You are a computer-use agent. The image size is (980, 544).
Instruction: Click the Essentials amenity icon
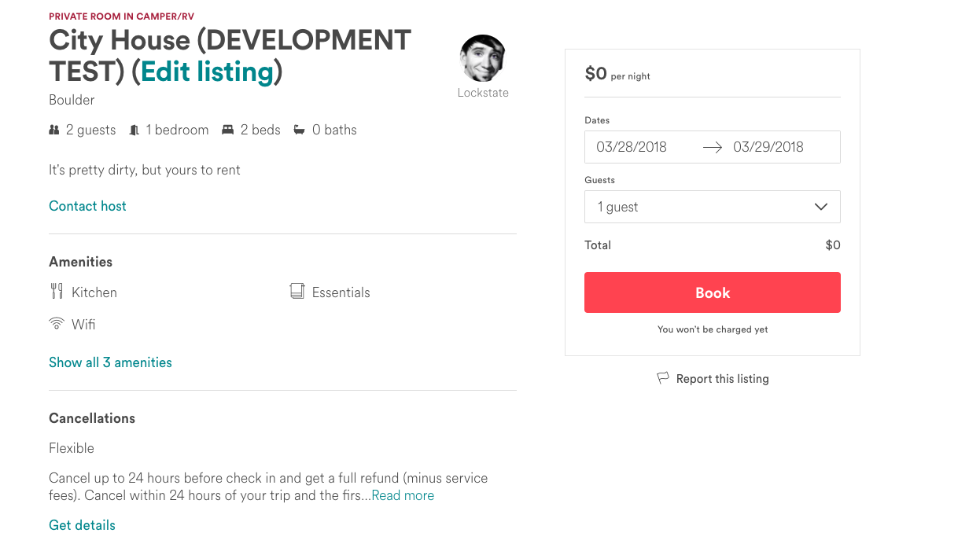[x=297, y=292]
